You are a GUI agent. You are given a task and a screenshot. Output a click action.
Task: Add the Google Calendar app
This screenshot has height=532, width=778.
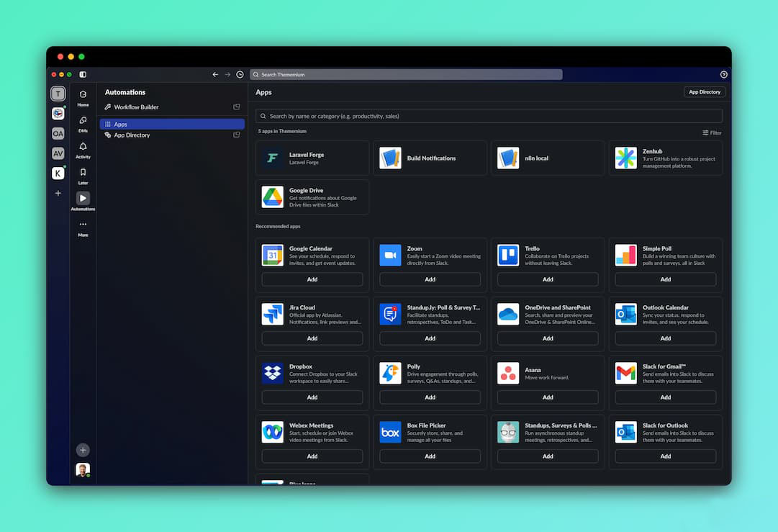[x=312, y=279]
